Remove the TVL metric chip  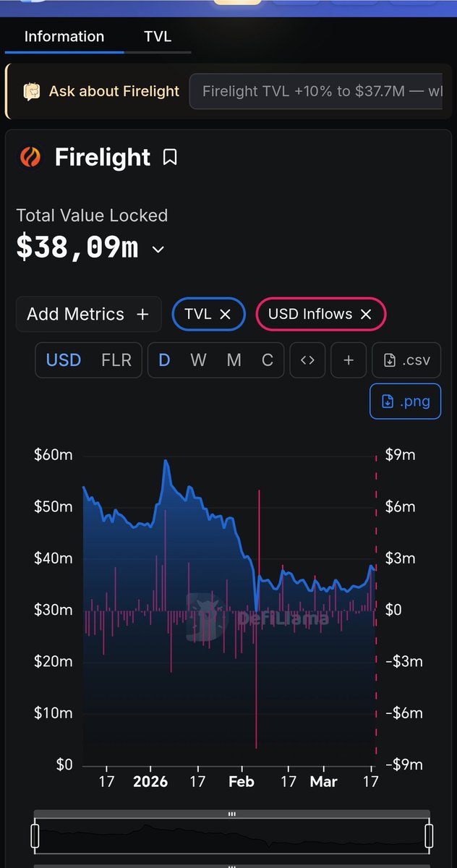point(225,314)
